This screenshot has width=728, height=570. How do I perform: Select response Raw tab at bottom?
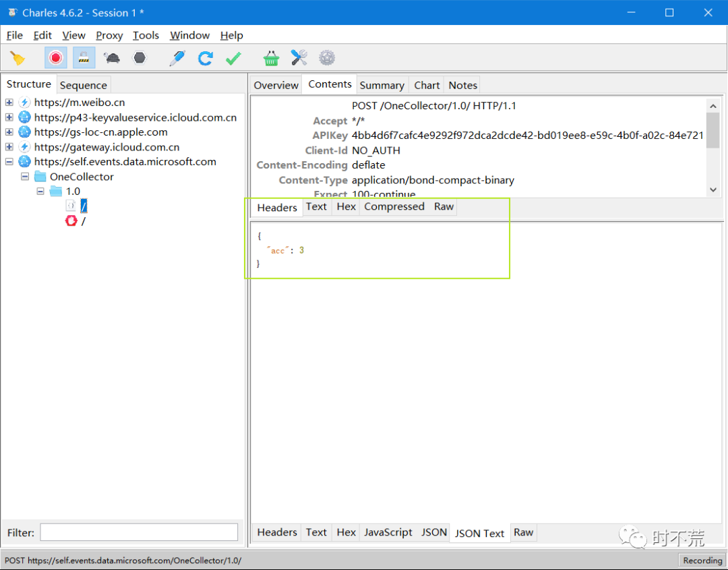[523, 532]
